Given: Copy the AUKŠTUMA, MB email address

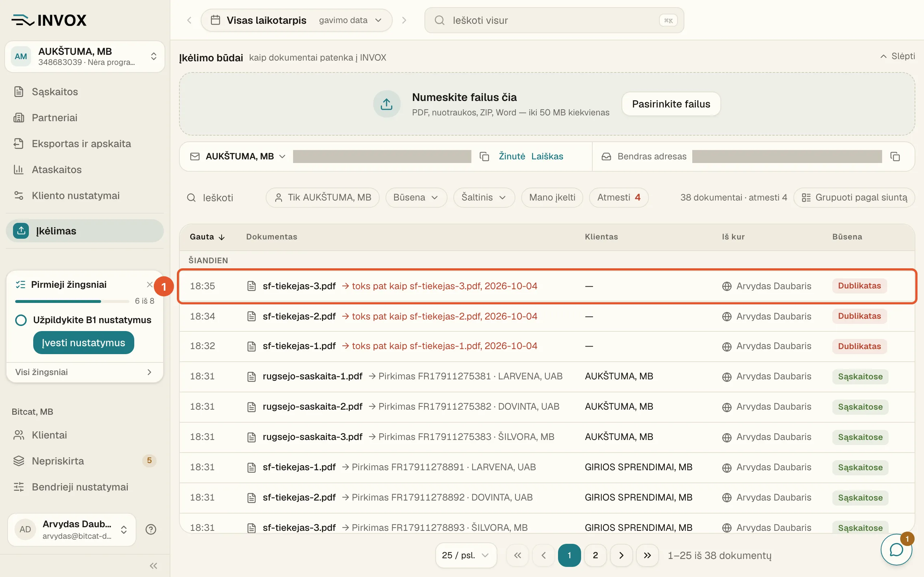Looking at the screenshot, I should tap(484, 157).
